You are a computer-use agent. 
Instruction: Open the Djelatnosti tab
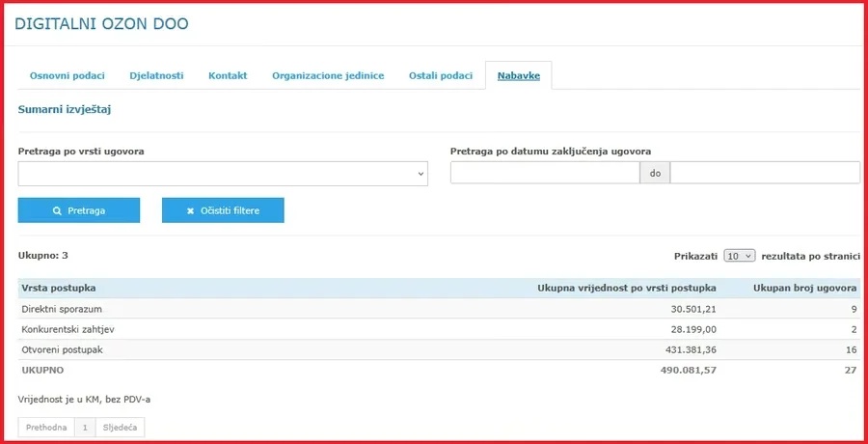[x=156, y=76]
